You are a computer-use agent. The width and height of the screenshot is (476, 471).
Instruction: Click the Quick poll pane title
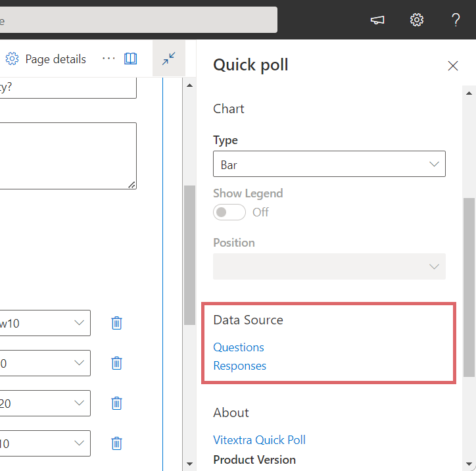point(250,64)
